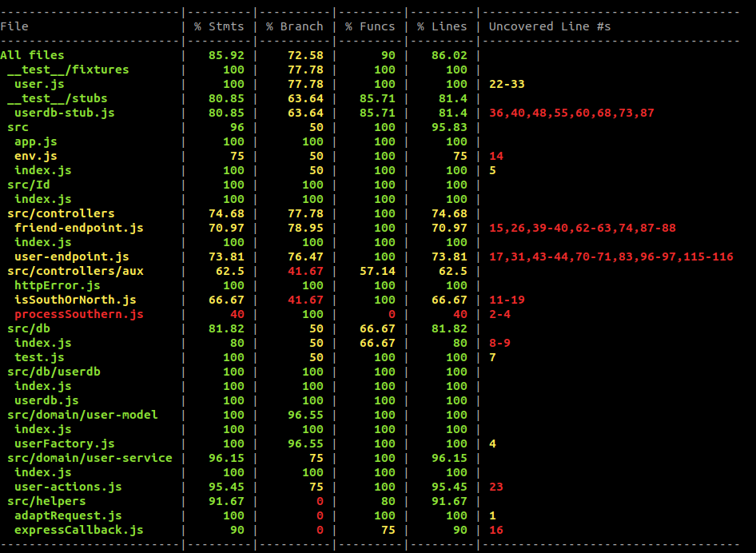Select uncovered lines "11-19" for isSouthOrNorth.js
This screenshot has width=756, height=553.
pyautogui.click(x=507, y=300)
